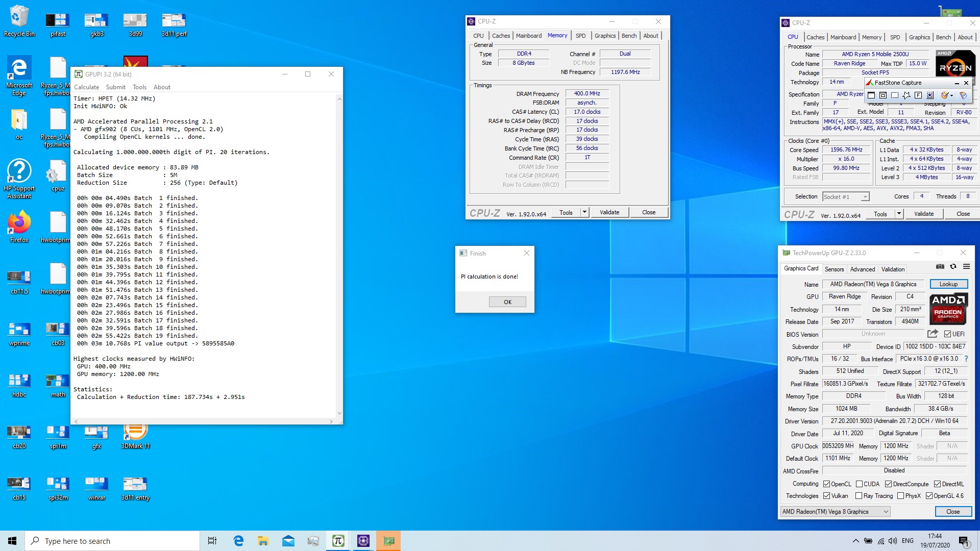The width and height of the screenshot is (980, 551).
Task: Open Firefox desktop shortcut
Action: [19, 227]
